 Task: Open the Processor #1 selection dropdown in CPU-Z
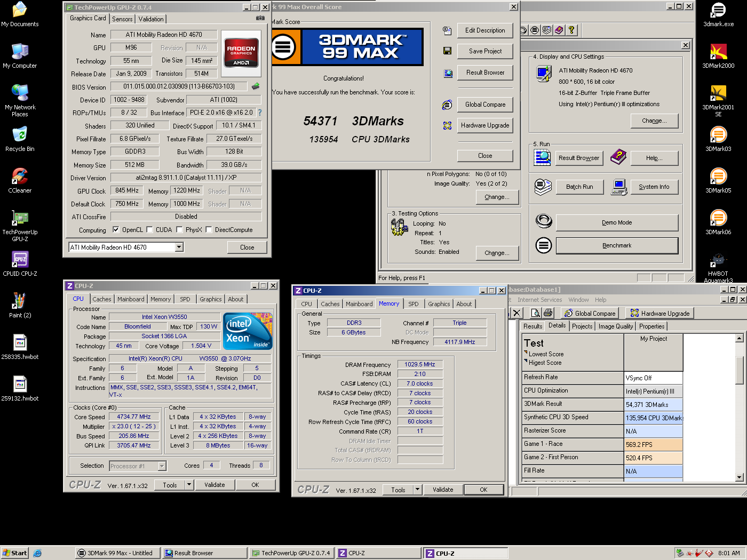coord(162,466)
